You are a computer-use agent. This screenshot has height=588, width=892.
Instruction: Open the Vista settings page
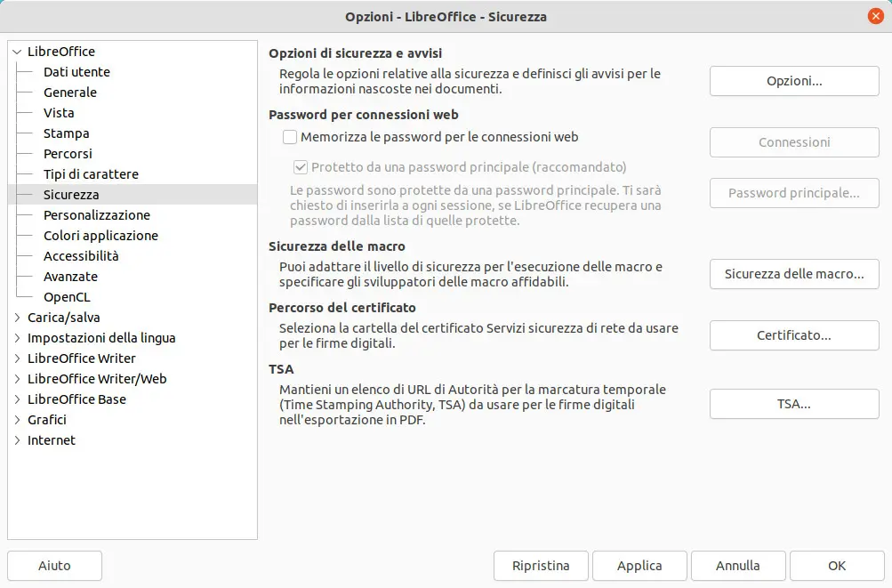click(x=59, y=113)
